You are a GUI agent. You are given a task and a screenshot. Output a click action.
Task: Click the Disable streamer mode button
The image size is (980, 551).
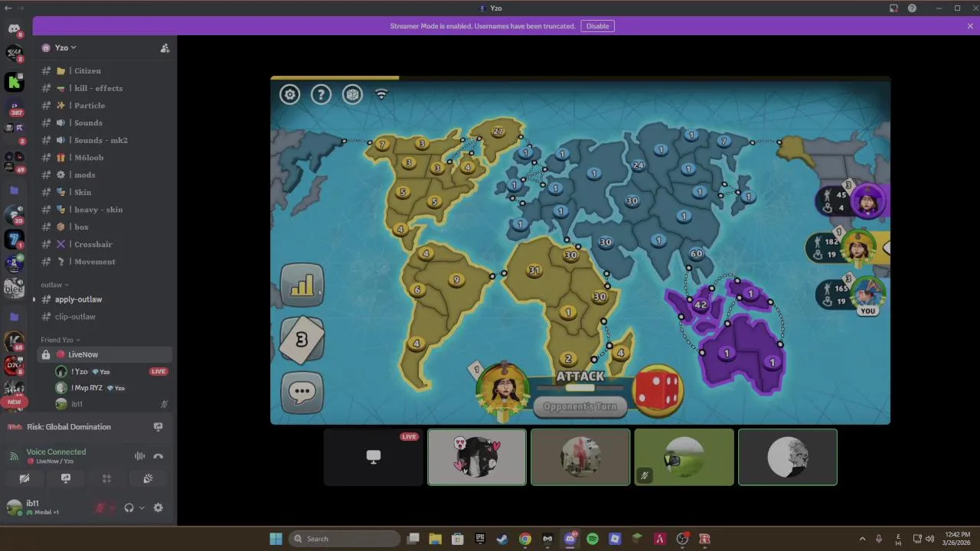point(597,26)
